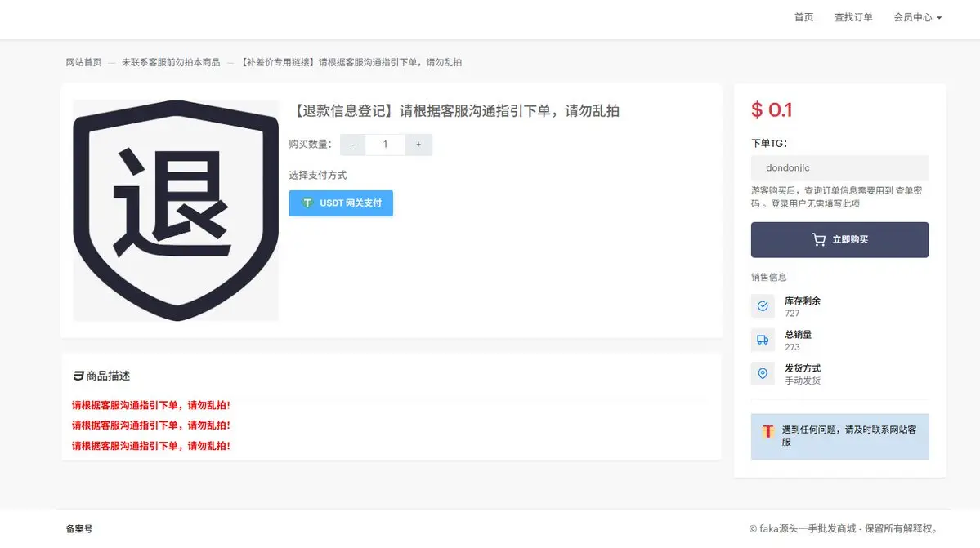Decrease purchase quantity with minus button

click(x=353, y=145)
